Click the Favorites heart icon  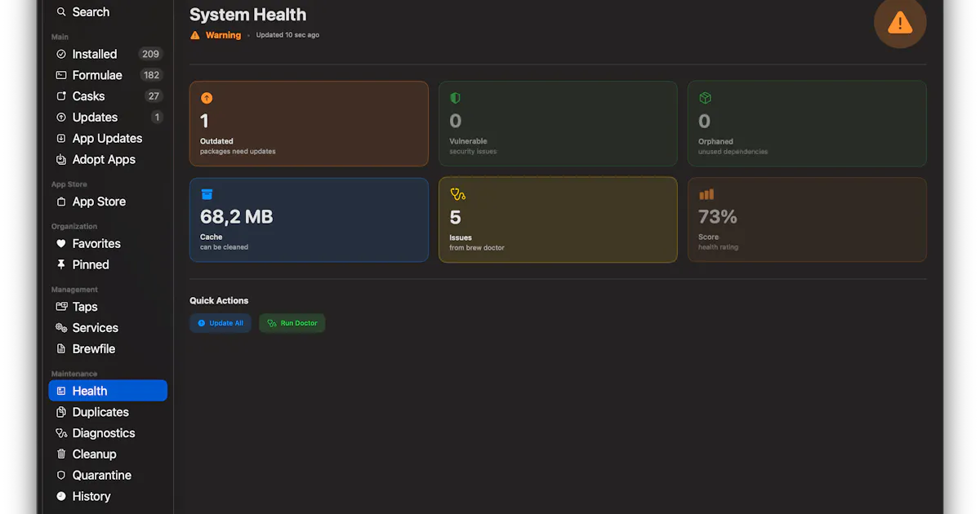point(61,244)
